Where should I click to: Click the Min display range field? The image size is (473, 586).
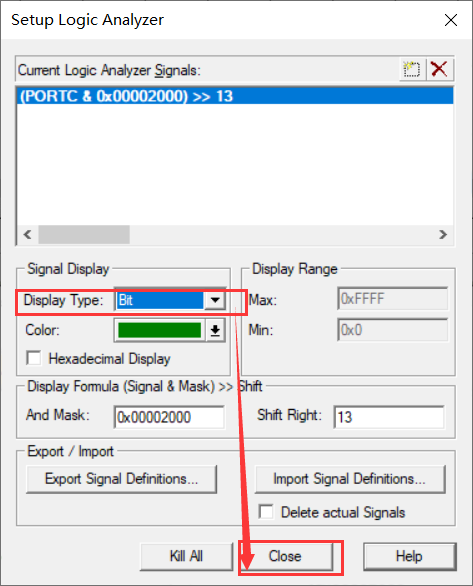click(x=392, y=330)
